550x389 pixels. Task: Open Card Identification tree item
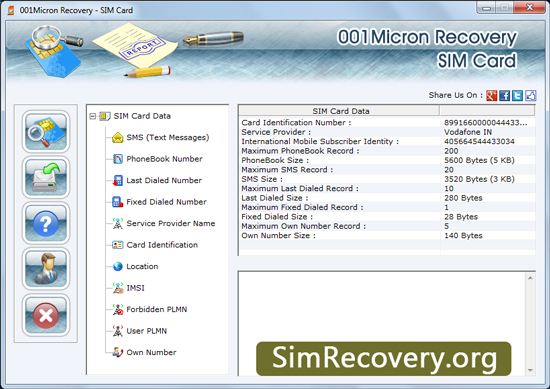coord(162,245)
